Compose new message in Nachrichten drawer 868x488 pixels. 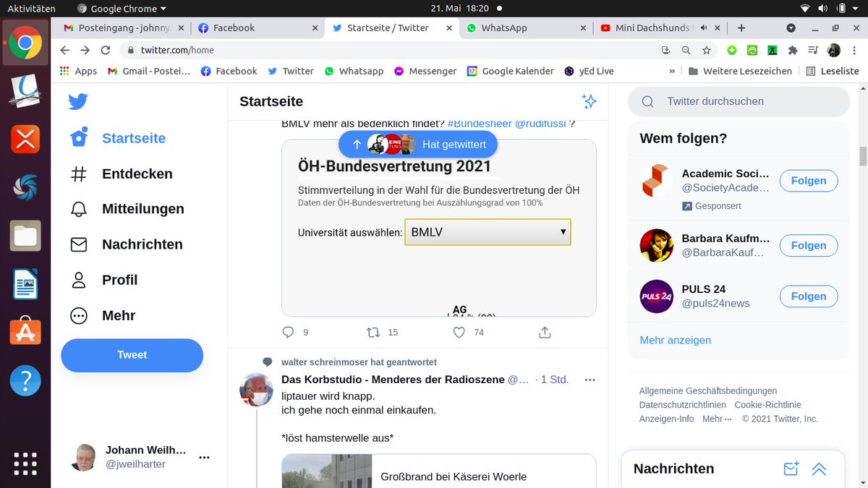point(791,468)
